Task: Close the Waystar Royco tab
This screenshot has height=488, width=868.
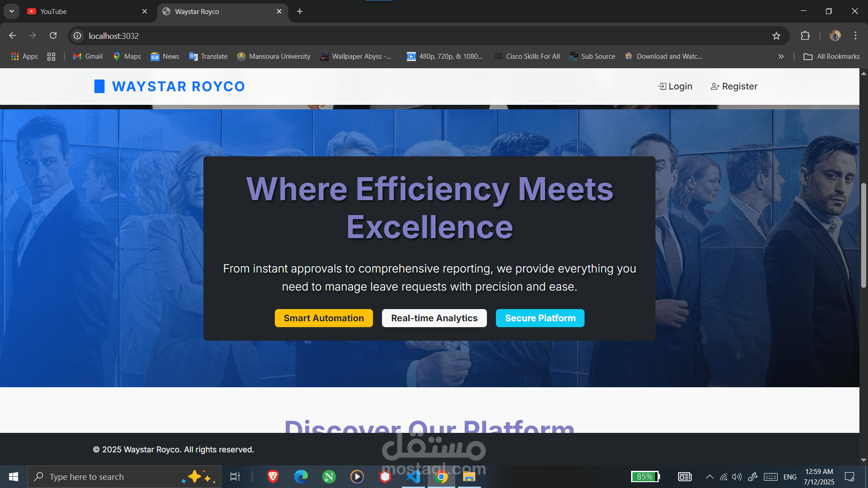Action: (279, 11)
